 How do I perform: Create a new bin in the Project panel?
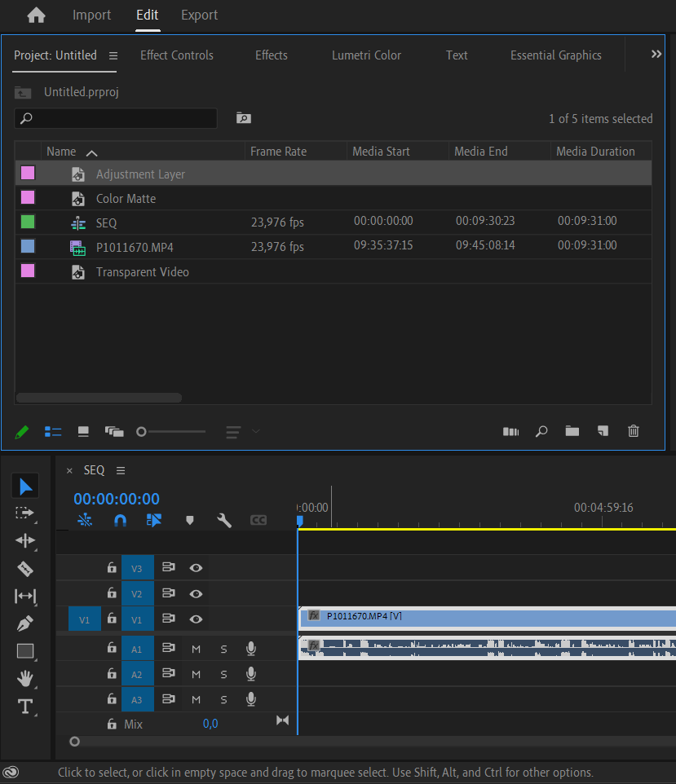click(x=572, y=431)
